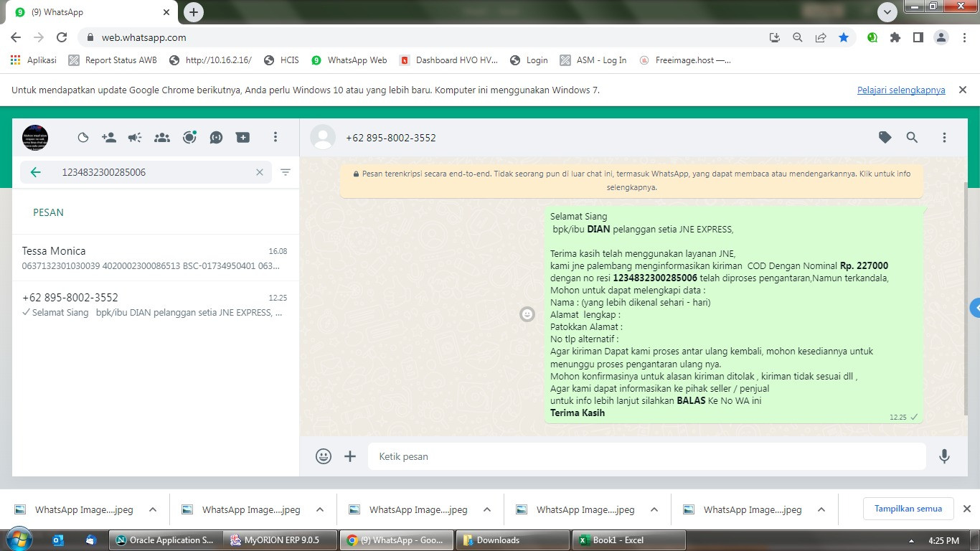Image resolution: width=980 pixels, height=551 pixels.
Task: Open a new browser tab
Action: tap(193, 12)
